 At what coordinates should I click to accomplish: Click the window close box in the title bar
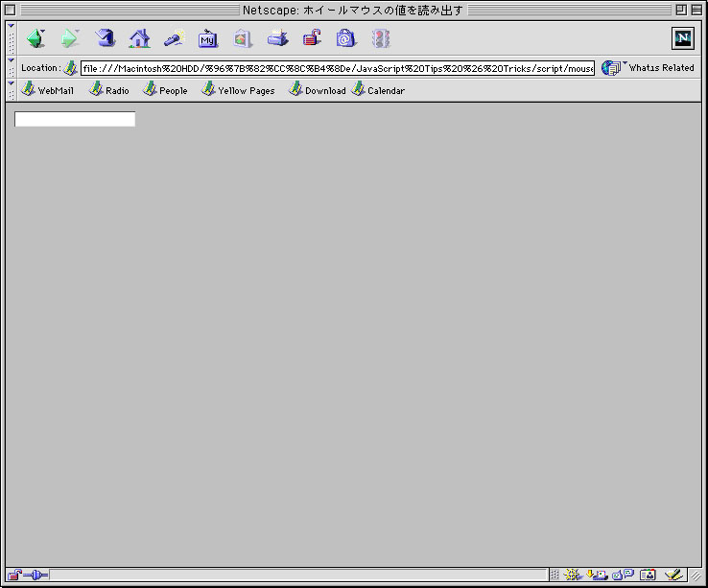click(10, 10)
